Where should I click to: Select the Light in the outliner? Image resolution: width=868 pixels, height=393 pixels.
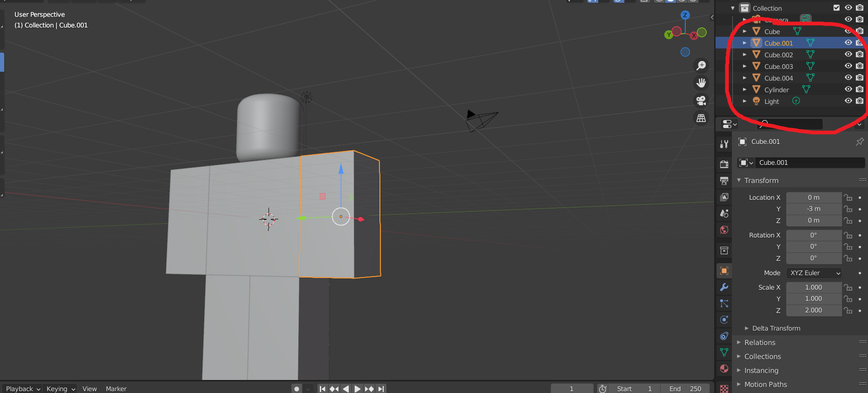click(x=772, y=101)
